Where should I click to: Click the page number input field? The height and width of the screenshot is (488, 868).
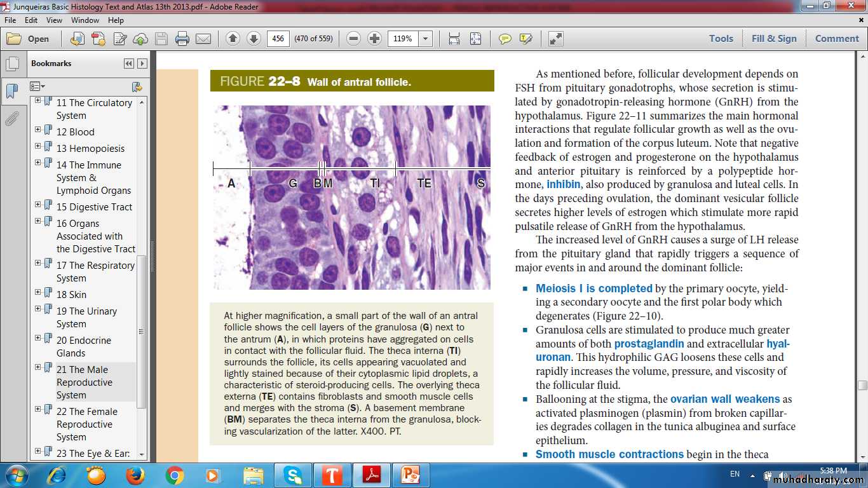278,39
